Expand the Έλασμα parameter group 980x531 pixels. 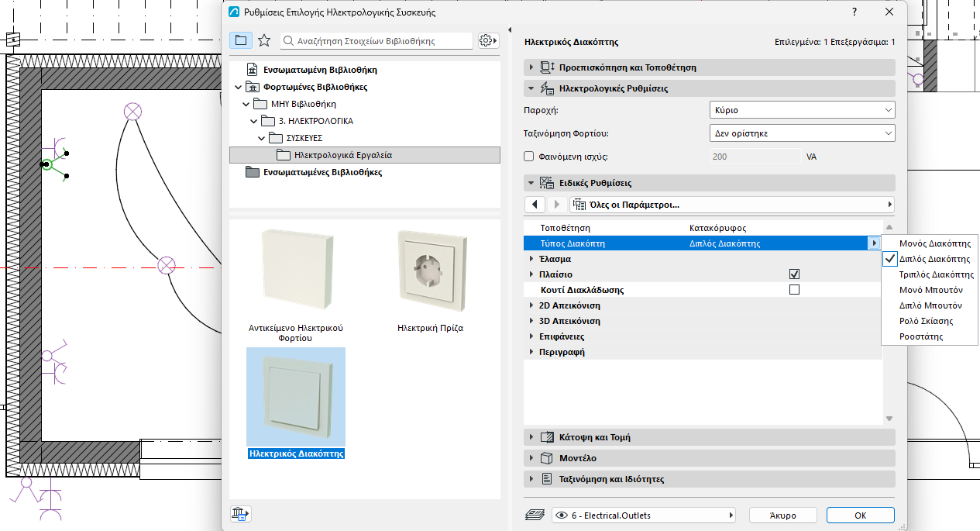coord(531,259)
